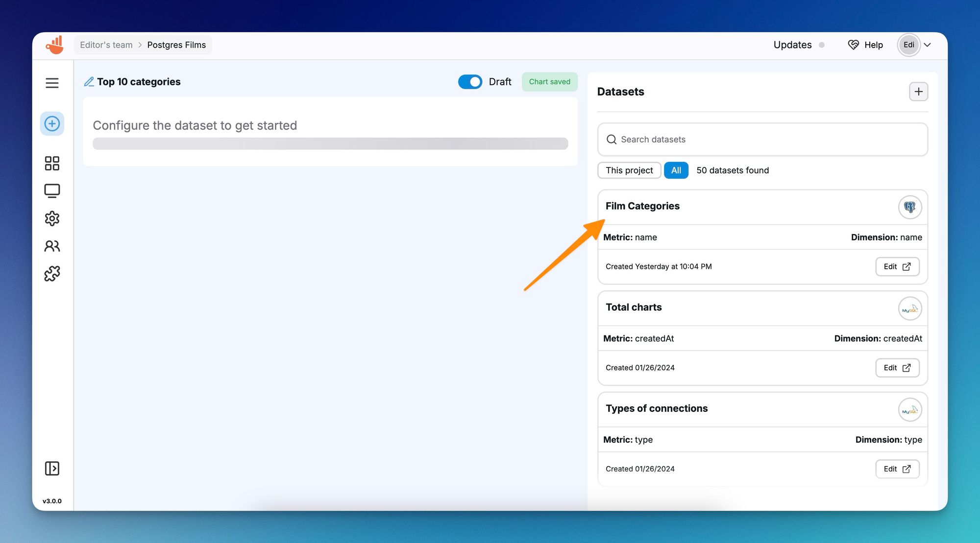Select the 'All' datasets filter
The image size is (980, 543).
pyautogui.click(x=676, y=170)
